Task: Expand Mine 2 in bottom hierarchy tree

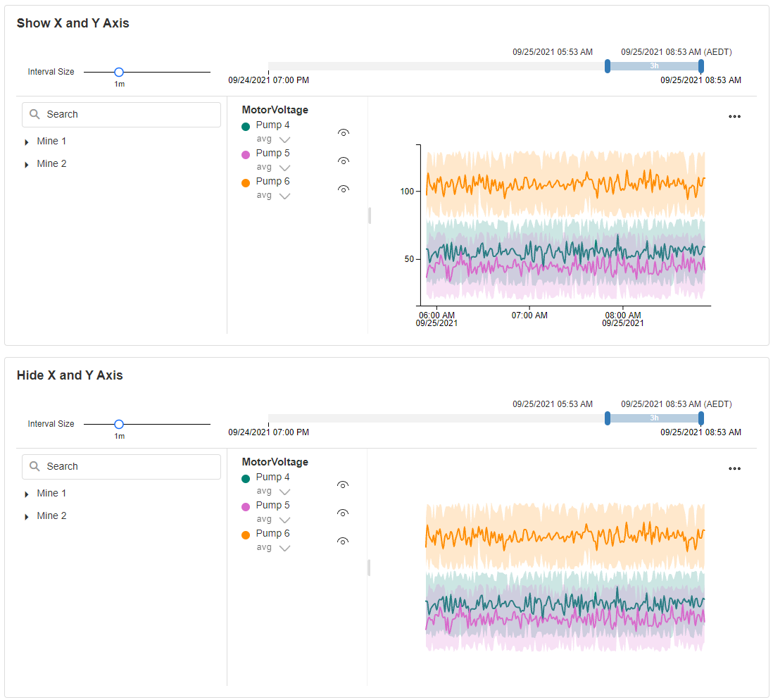Action: click(27, 517)
